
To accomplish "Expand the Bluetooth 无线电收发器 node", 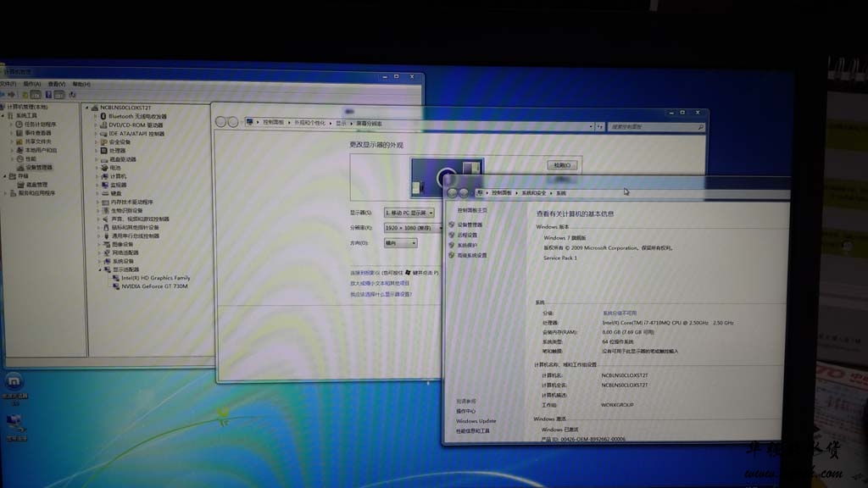I will (95, 116).
